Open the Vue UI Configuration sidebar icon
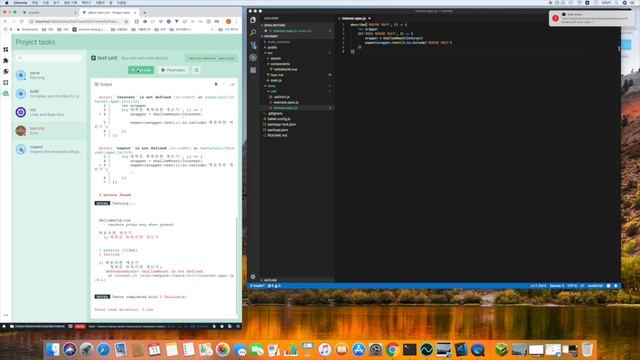Viewport: 640px width, 360px height. 6,82
